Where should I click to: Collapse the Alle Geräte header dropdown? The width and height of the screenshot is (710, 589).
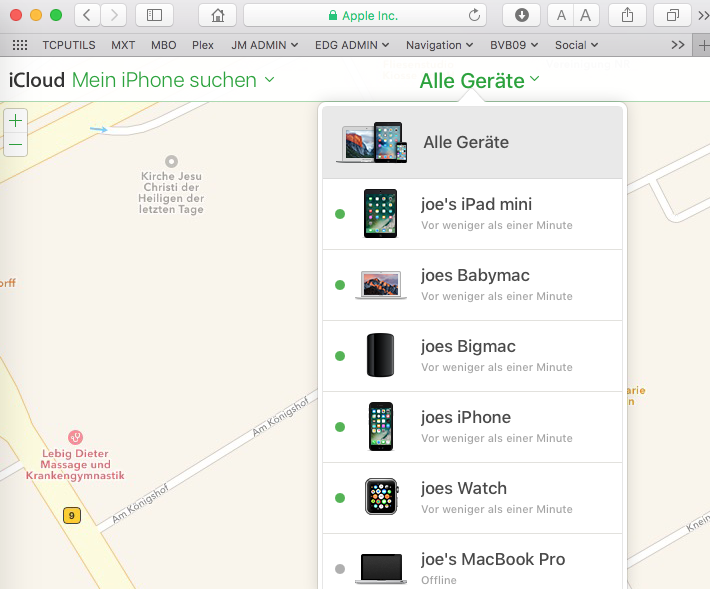(x=479, y=81)
